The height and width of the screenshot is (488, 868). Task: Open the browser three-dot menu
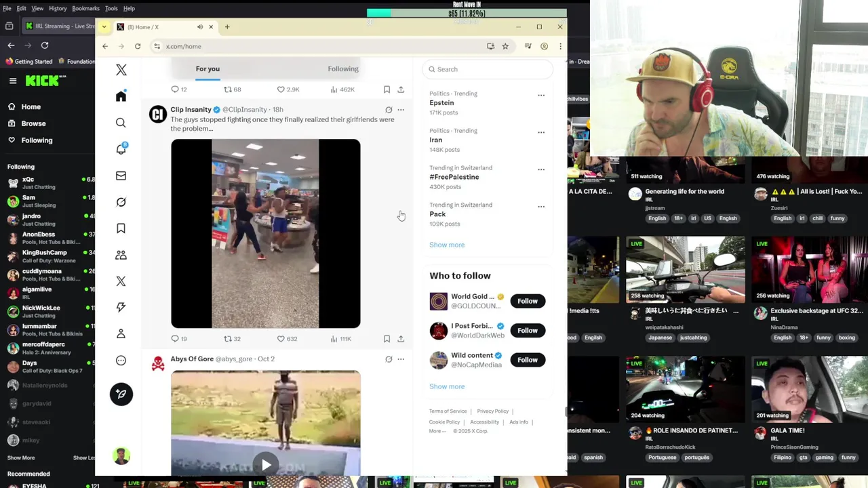560,46
